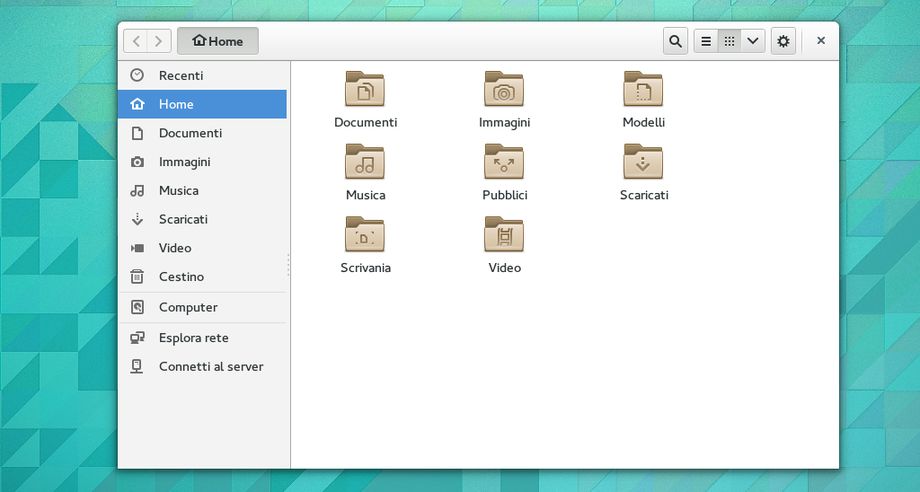Open the Scrivania desktop folder
The width and height of the screenshot is (920, 492).
click(x=365, y=235)
